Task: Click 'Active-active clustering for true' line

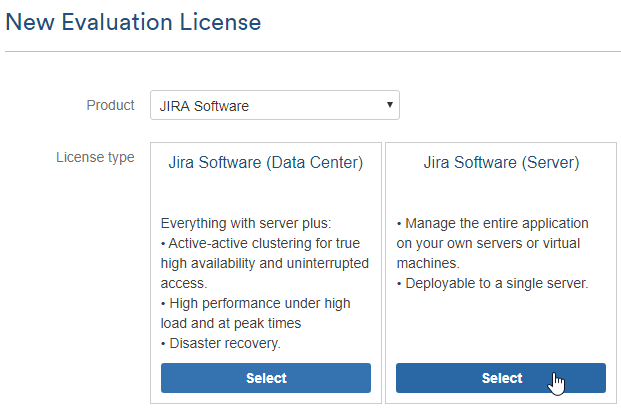Action: 260,243
